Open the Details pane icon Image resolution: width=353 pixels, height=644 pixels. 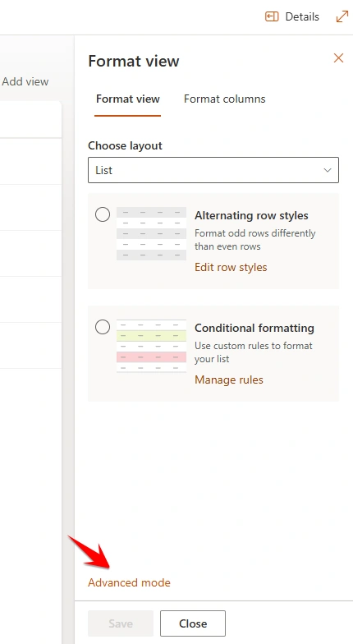(272, 16)
